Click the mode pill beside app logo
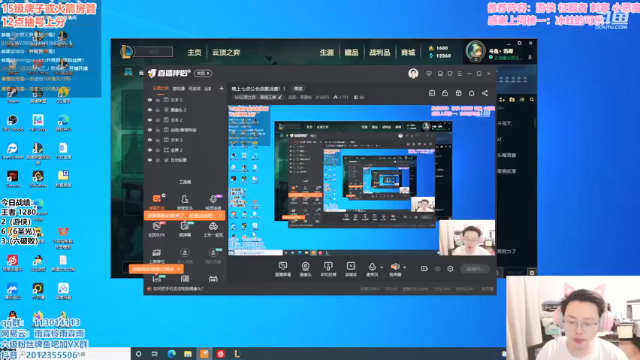The image size is (640, 360). pos(203,73)
